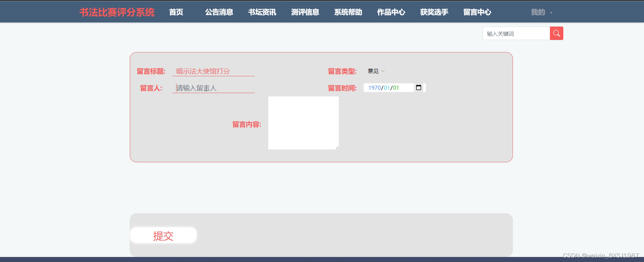
Task: Click the red search magnifier button
Action: pyautogui.click(x=556, y=33)
